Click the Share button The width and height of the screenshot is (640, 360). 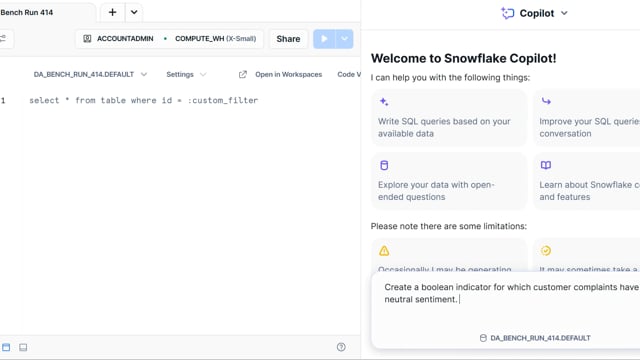pos(288,39)
